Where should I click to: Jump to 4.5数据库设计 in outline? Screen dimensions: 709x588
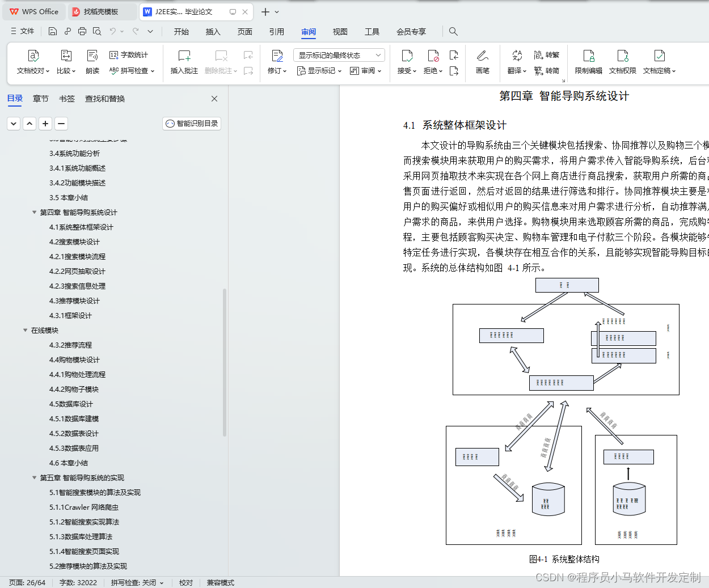click(x=71, y=404)
